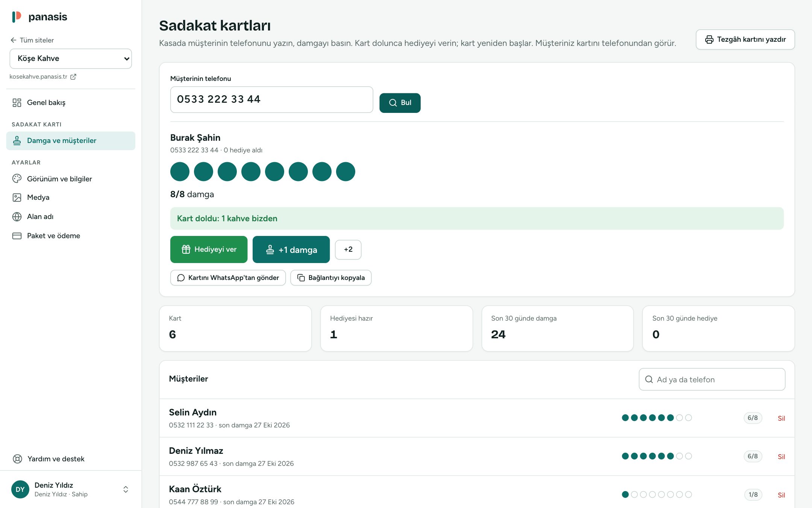Click Selin Aydın's stamp progress dots
The width and height of the screenshot is (812, 508).
[x=657, y=418]
